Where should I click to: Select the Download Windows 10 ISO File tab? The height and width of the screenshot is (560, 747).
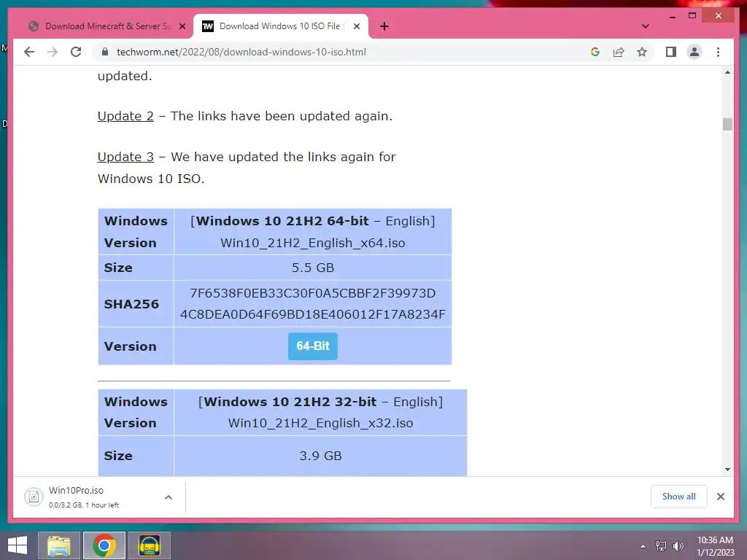coord(279,26)
